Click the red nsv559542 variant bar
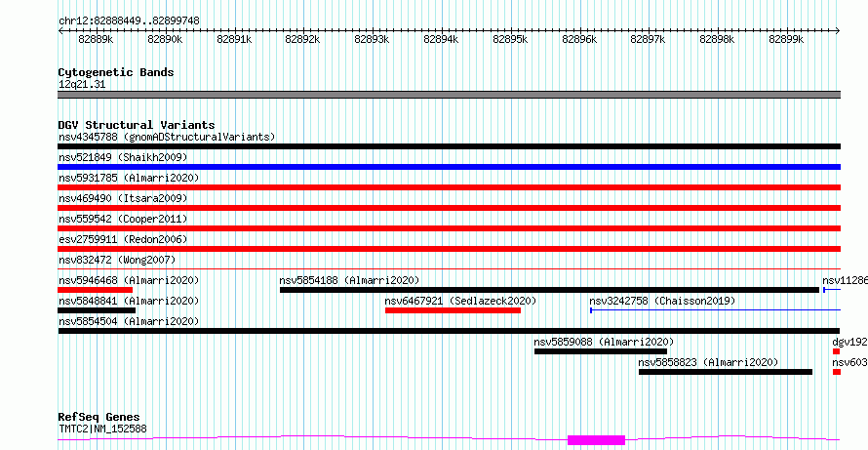 point(449,228)
